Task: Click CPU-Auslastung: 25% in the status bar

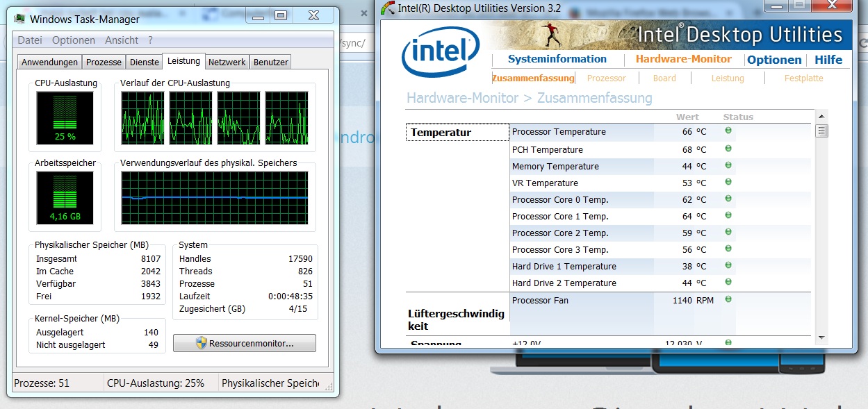Action: 156,383
